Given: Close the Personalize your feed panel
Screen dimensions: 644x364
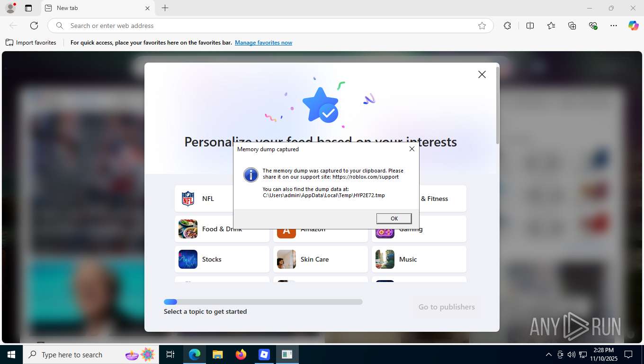Looking at the screenshot, I should [x=482, y=74].
